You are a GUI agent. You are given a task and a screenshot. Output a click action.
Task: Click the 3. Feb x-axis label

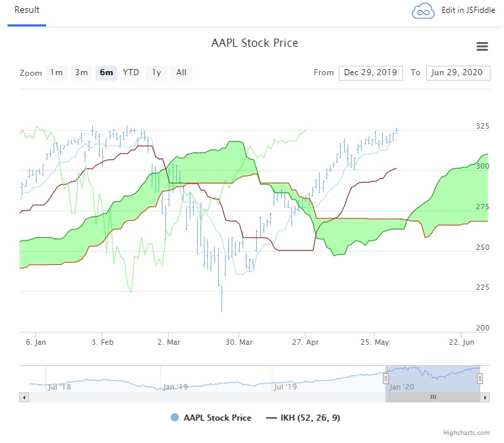click(102, 342)
